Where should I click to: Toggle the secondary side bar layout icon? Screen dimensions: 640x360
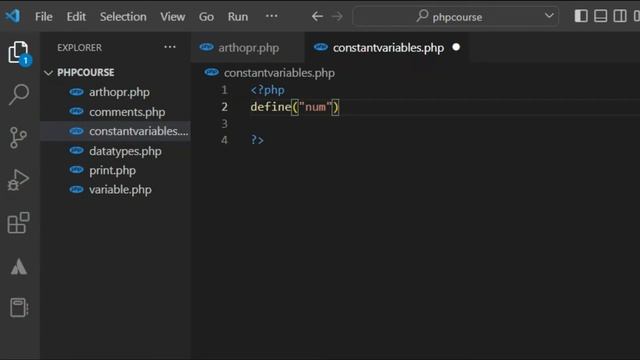pos(620,16)
